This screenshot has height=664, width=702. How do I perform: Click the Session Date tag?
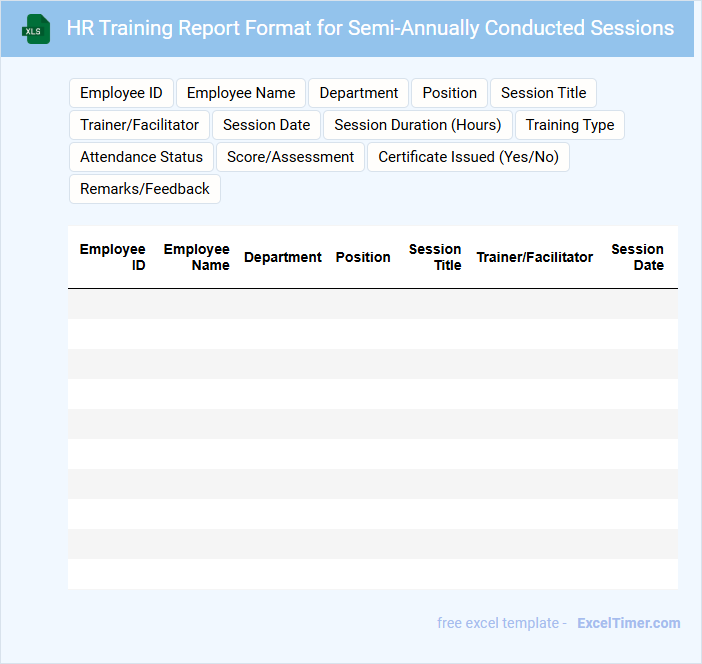click(266, 125)
